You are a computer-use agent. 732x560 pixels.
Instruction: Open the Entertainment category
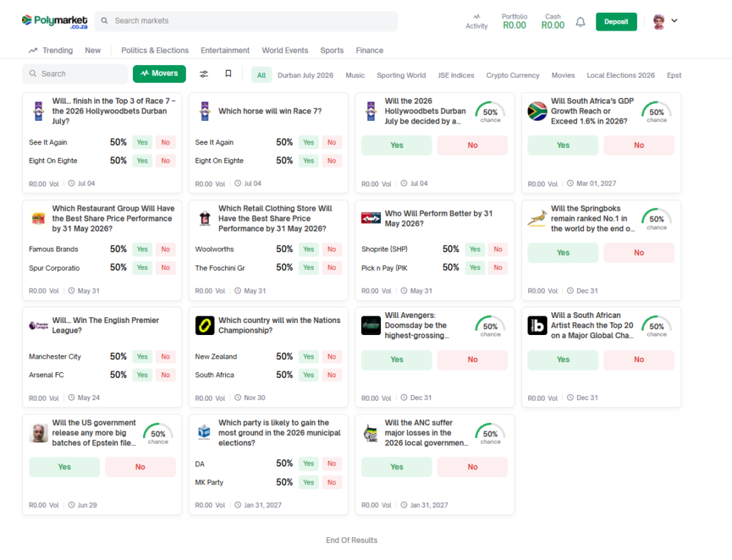tap(225, 51)
